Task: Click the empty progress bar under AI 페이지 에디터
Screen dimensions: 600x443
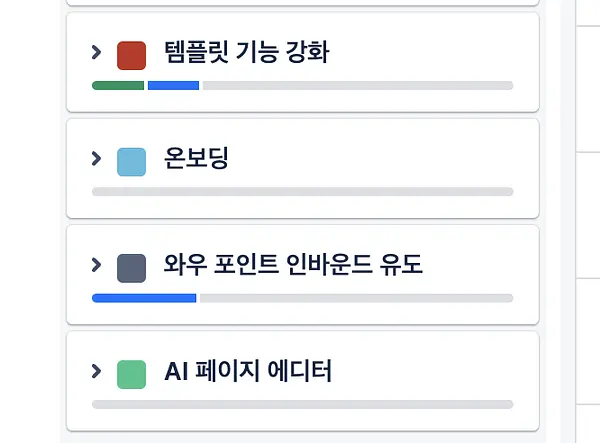Action: tap(303, 404)
